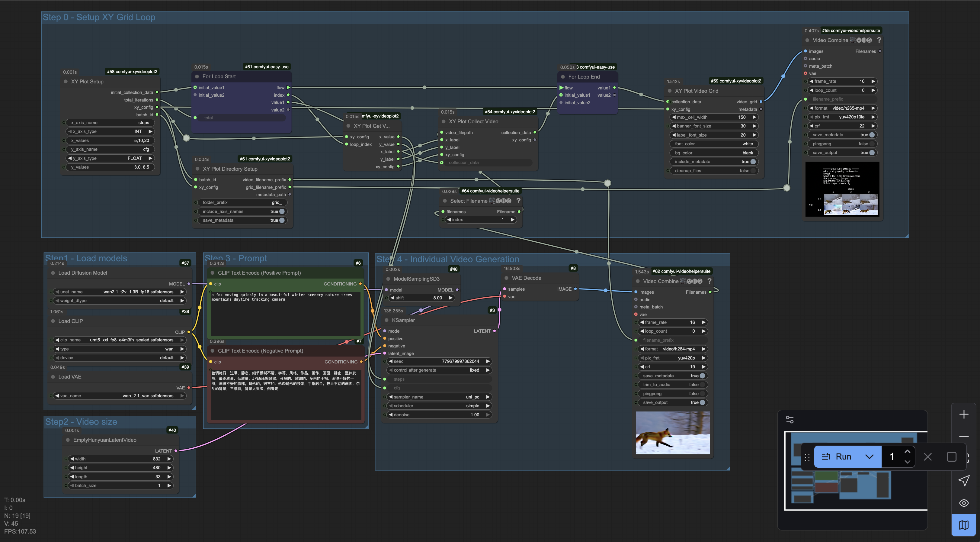This screenshot has width=980, height=542.
Task: Increment the width value arrow
Action: pyautogui.click(x=169, y=459)
